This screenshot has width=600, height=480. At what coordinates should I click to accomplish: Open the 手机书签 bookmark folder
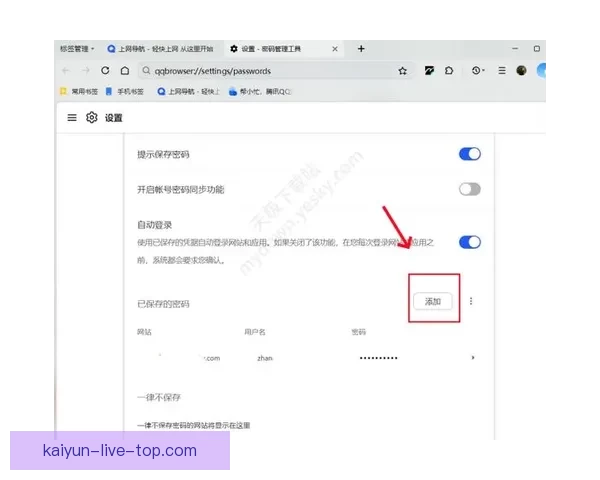[125, 91]
